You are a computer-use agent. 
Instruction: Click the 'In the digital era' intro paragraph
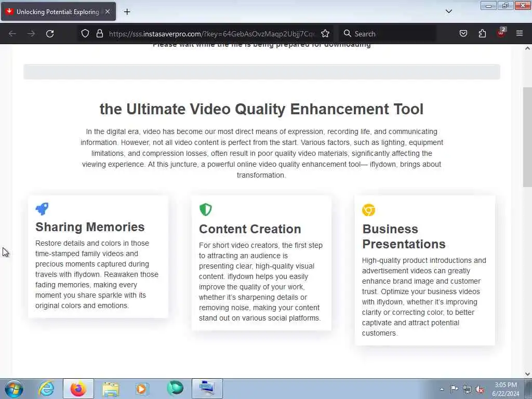(262, 153)
